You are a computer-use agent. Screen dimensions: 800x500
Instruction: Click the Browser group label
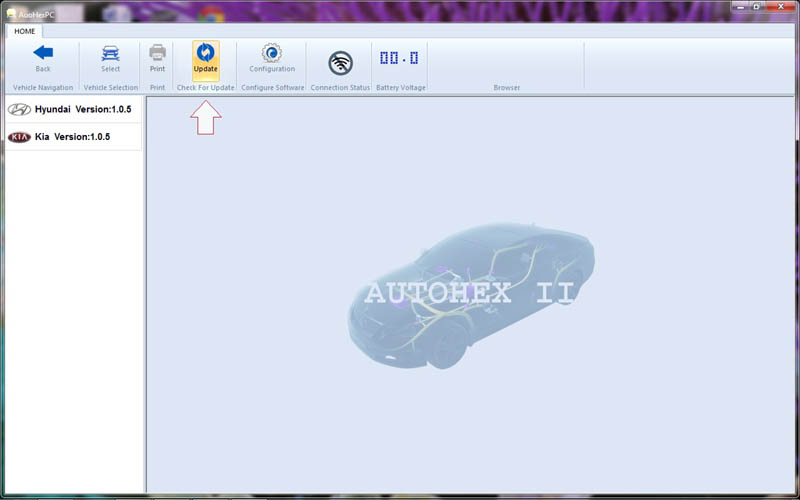point(507,88)
